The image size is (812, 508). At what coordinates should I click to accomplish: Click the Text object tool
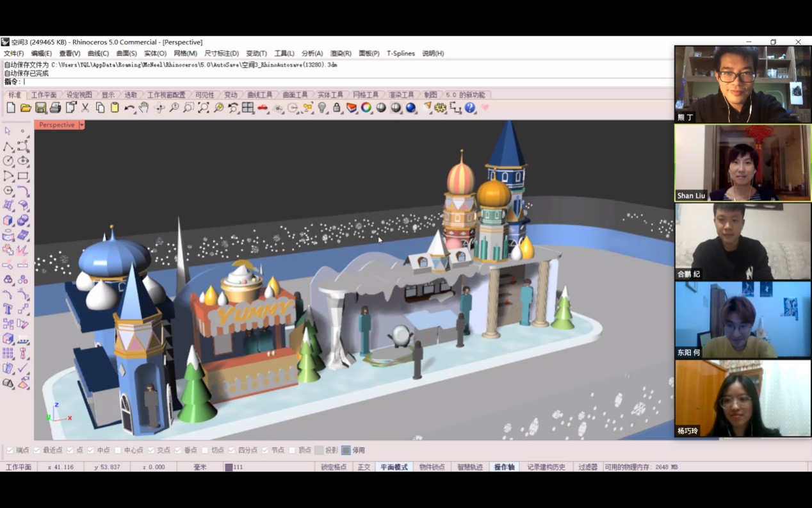8,309
